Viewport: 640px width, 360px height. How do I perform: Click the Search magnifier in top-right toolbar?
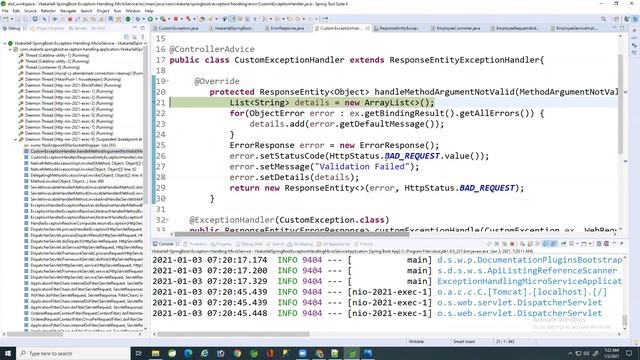[603, 19]
